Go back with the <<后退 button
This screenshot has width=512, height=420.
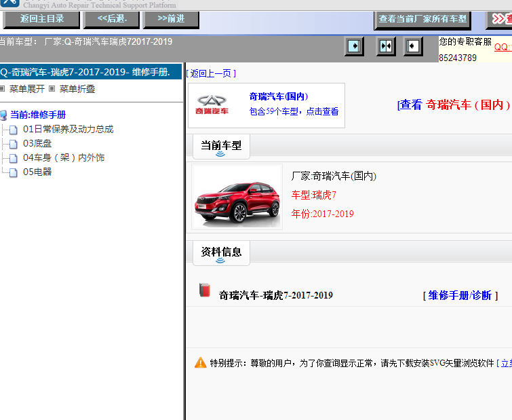click(x=112, y=19)
